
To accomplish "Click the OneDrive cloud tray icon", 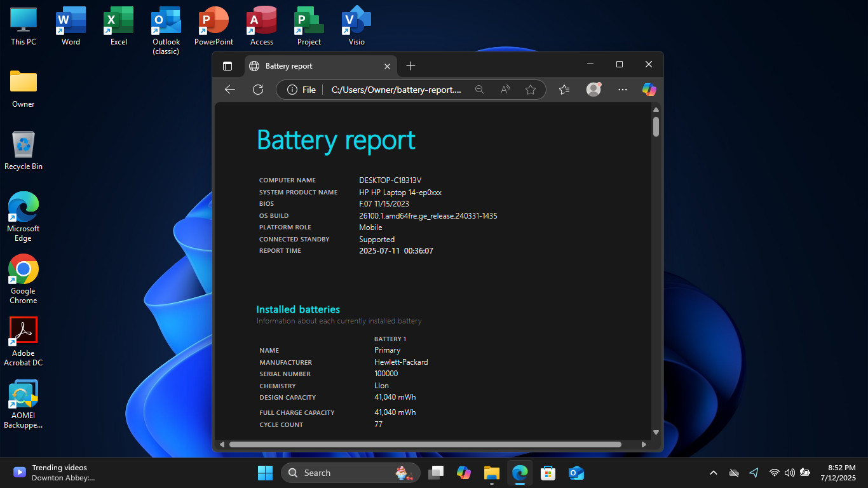I will click(x=733, y=473).
